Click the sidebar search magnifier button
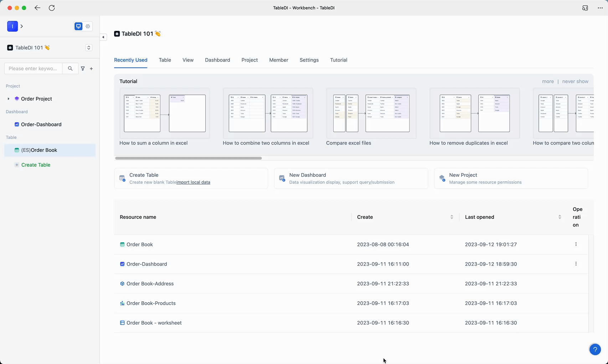608x364 pixels. tap(70, 68)
